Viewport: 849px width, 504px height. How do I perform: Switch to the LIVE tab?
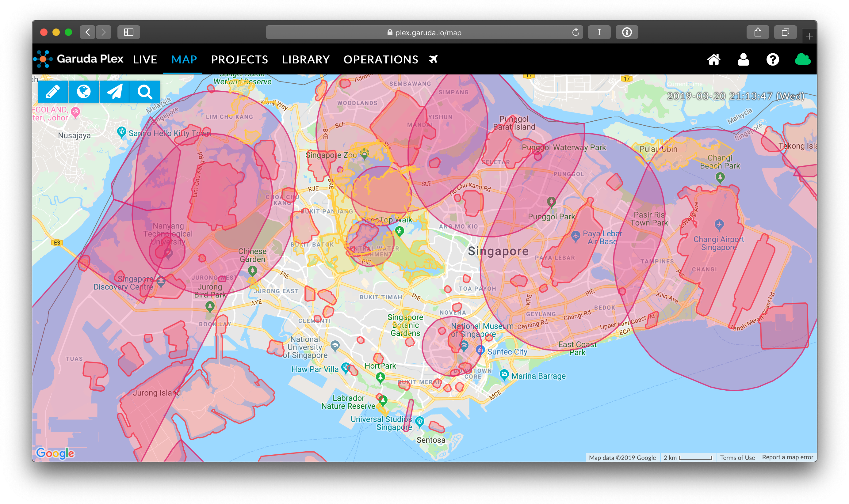pos(145,59)
